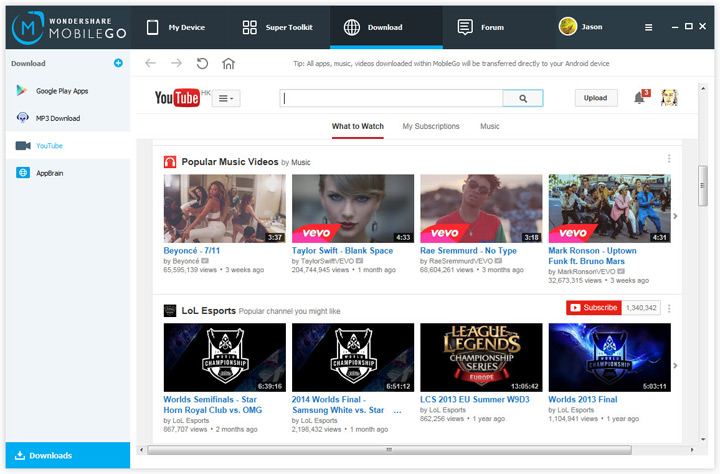Click Mark Ronson - Uptown Funk title link

coord(592,256)
